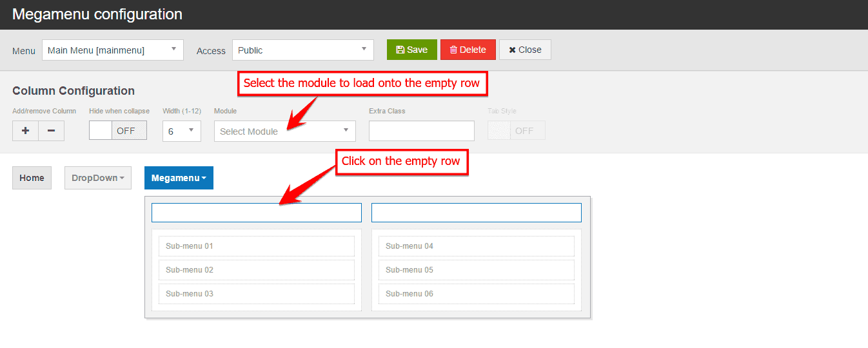Select Sub-menu 01 item
This screenshot has width=868, height=348.
pyautogui.click(x=256, y=246)
